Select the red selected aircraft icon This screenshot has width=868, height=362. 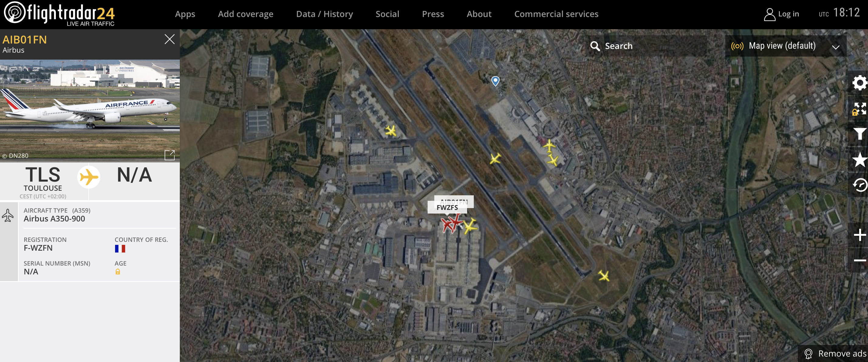point(456,222)
